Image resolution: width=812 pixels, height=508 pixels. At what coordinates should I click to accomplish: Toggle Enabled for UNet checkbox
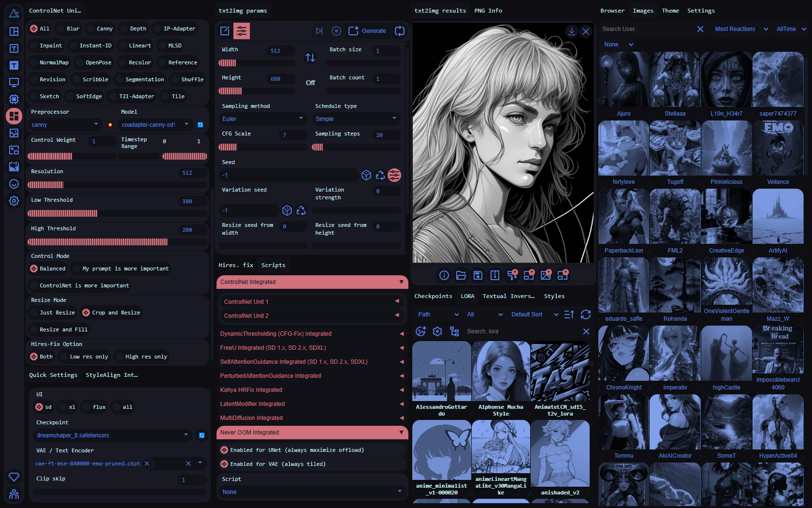(224, 450)
